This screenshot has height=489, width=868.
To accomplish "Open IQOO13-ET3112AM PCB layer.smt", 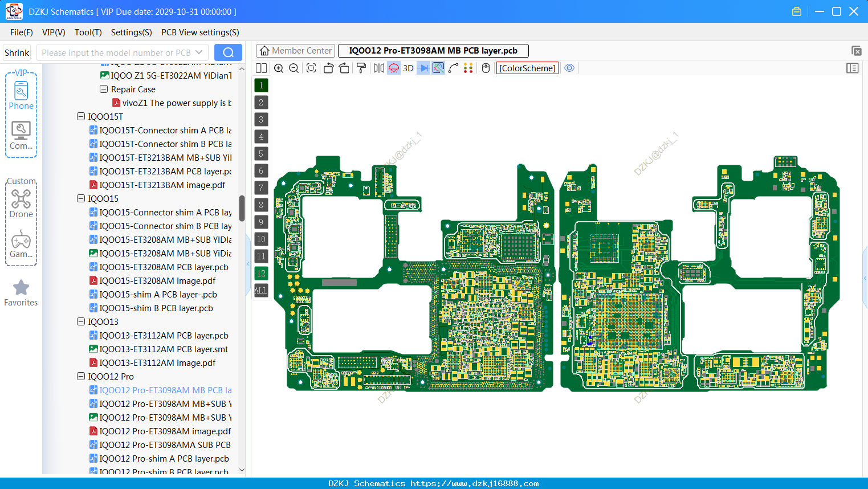I will pos(159,349).
